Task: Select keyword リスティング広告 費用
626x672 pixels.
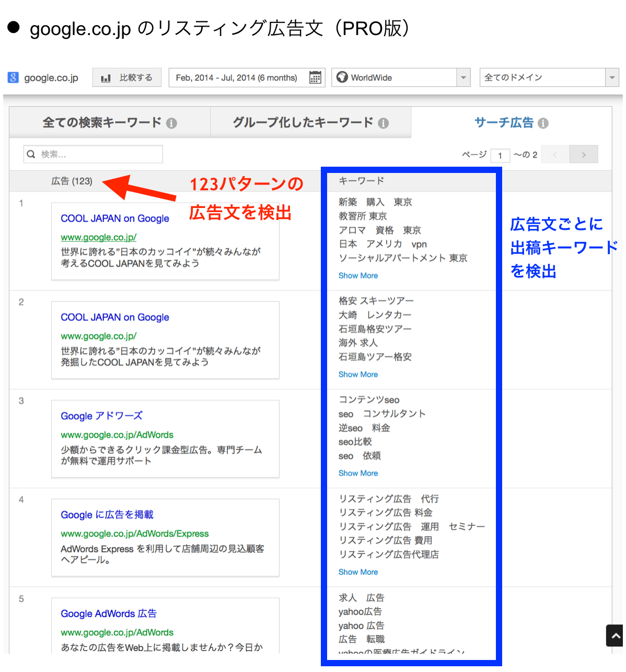Action: tap(386, 540)
